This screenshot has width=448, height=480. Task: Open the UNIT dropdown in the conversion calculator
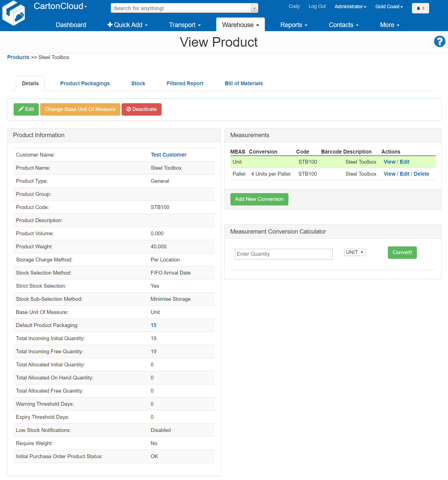pyautogui.click(x=355, y=252)
